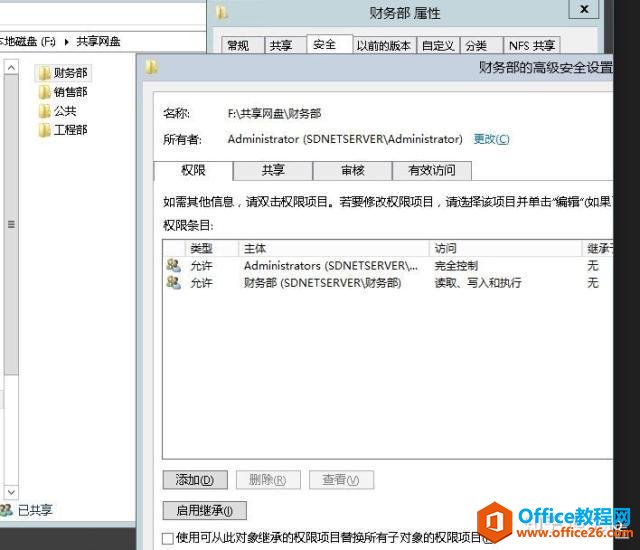640x550 pixels.
Task: Close the 财务部 属性 window
Action: click(584, 9)
